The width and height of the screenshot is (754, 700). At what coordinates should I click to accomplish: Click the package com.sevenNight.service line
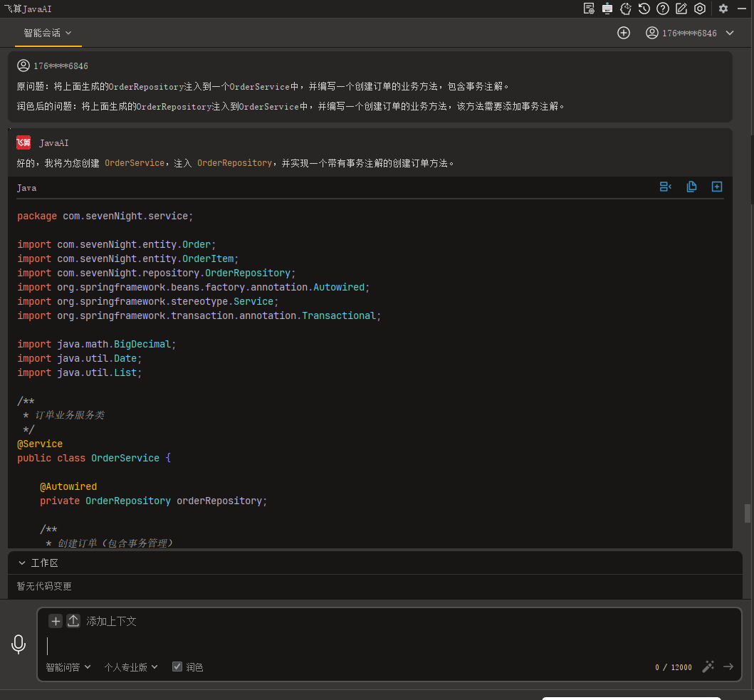pos(105,216)
